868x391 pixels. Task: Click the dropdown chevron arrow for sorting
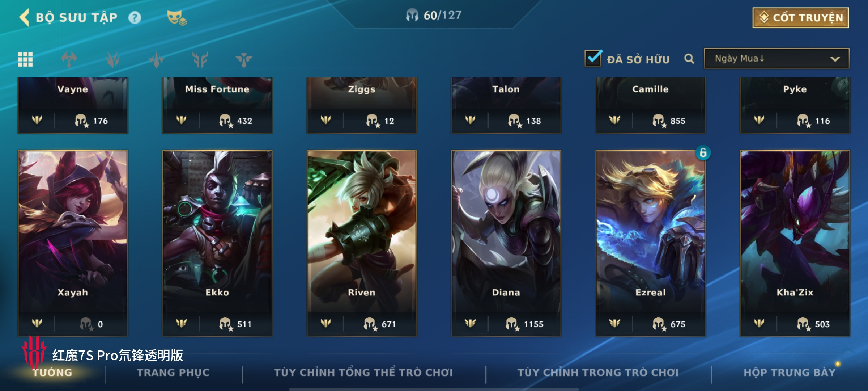click(835, 59)
